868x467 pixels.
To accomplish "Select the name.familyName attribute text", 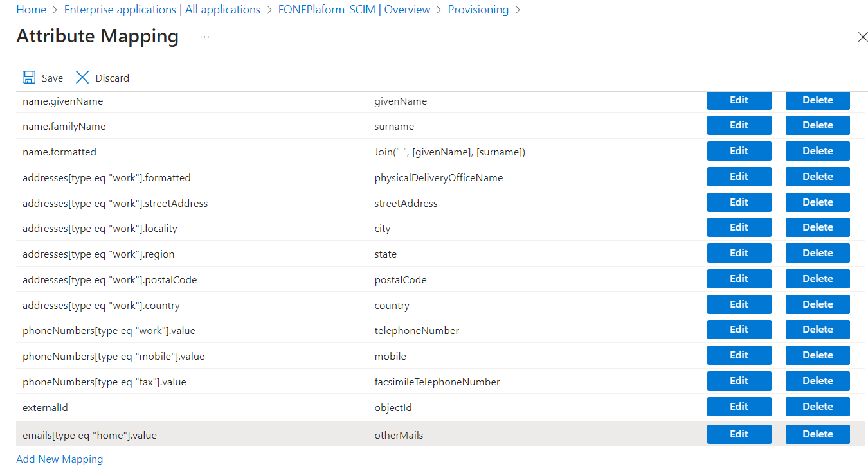I will click(x=64, y=127).
